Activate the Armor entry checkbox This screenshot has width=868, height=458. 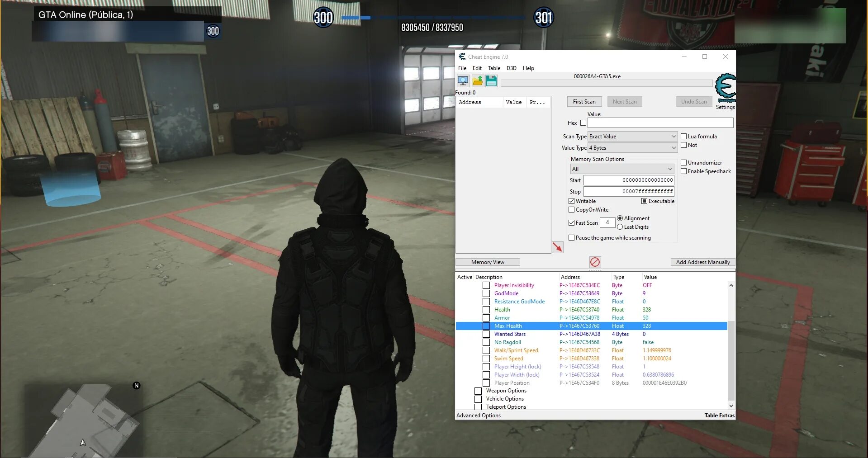pyautogui.click(x=486, y=318)
